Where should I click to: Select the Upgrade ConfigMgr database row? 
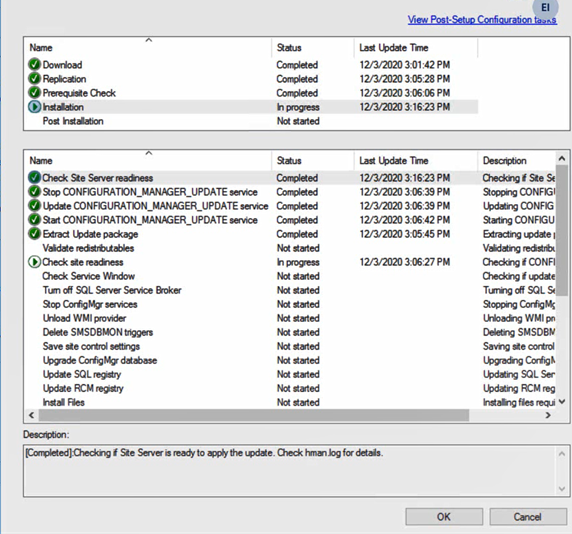tap(291, 360)
